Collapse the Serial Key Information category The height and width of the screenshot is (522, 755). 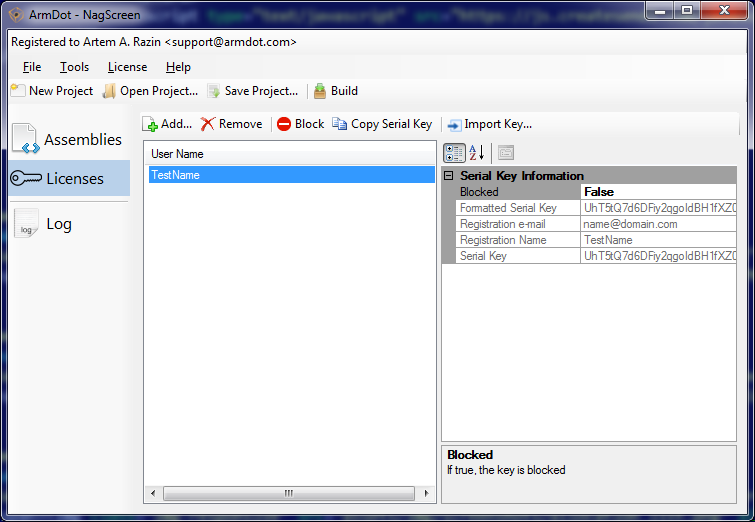click(x=448, y=176)
